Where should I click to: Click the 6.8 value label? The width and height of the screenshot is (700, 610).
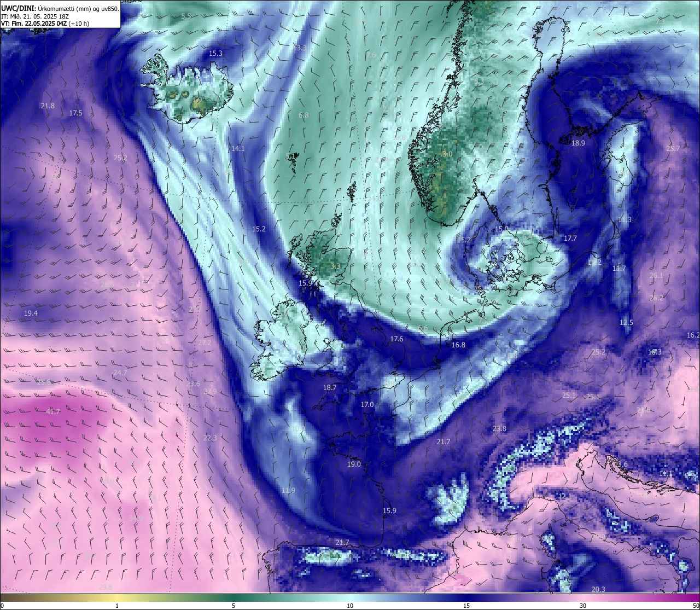304,115
